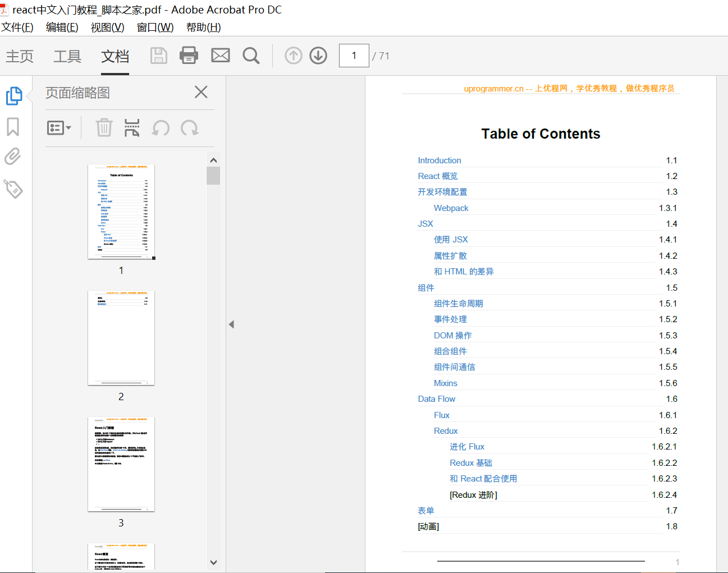The image size is (728, 573).
Task: Click the Print icon in toolbar
Action: click(x=189, y=55)
